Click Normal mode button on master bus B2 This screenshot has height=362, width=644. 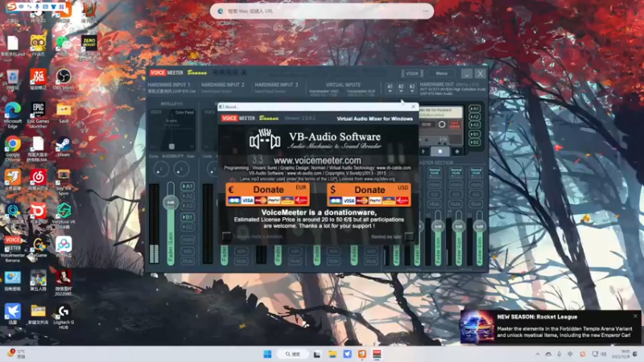tap(476, 172)
